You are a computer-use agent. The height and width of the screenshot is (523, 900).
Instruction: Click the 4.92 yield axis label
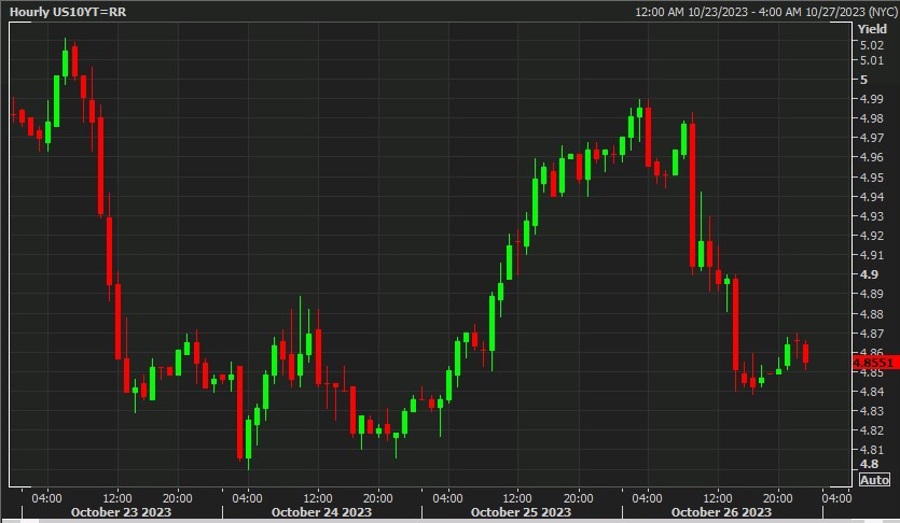(871, 235)
